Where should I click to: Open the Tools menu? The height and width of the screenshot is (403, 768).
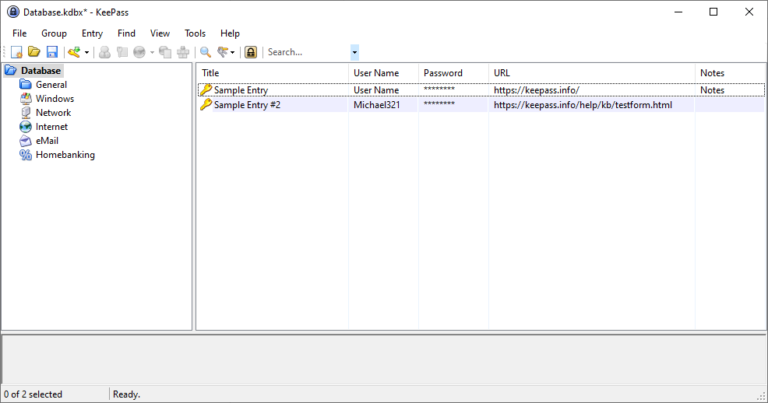coord(195,33)
